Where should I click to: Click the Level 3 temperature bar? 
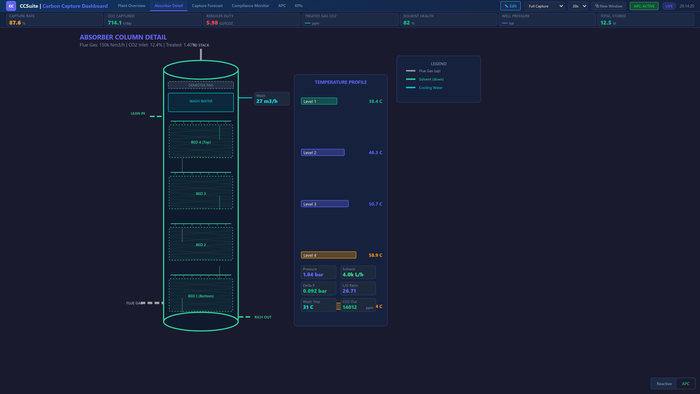325,204
